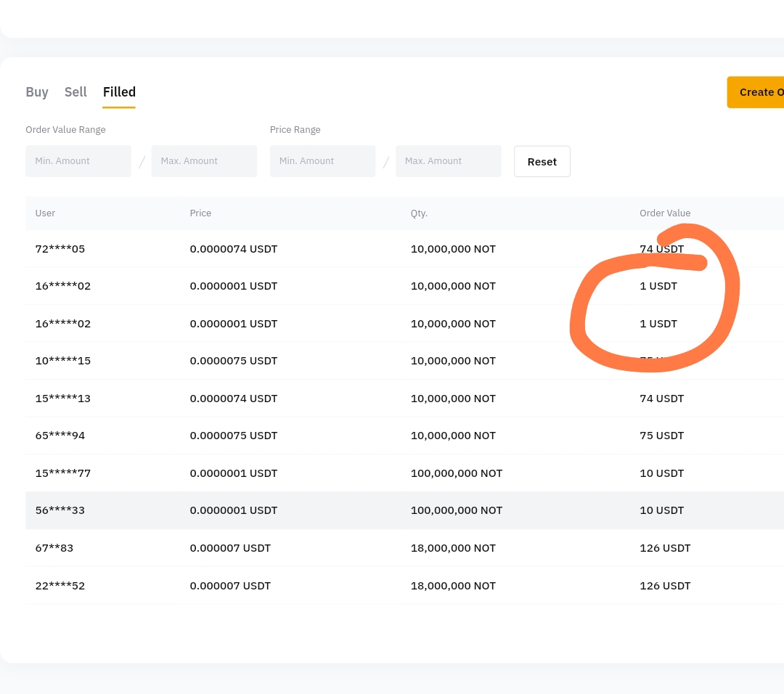This screenshot has width=784, height=694.
Task: Select user 15*****77
Action: click(x=63, y=473)
